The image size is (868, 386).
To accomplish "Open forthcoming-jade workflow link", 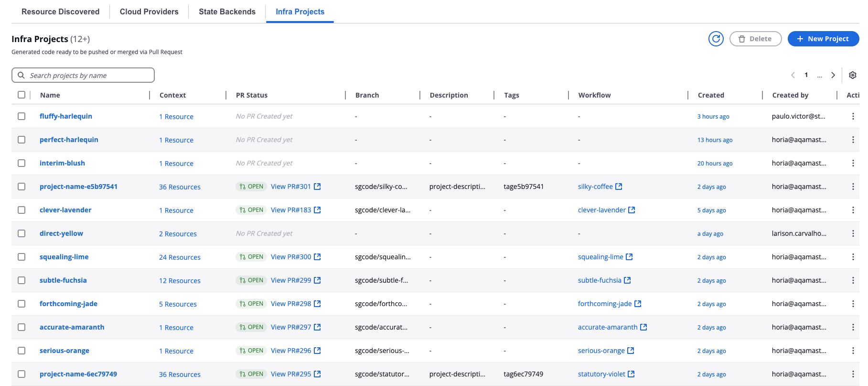I will coord(605,304).
